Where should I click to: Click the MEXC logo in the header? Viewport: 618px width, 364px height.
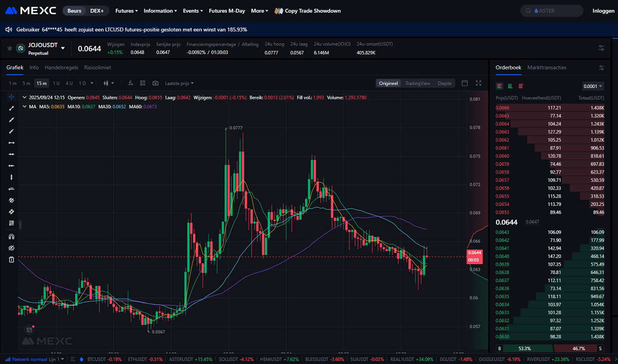click(31, 10)
